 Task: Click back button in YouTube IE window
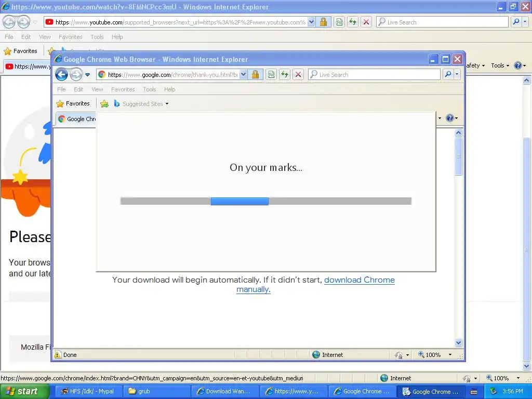coord(9,22)
